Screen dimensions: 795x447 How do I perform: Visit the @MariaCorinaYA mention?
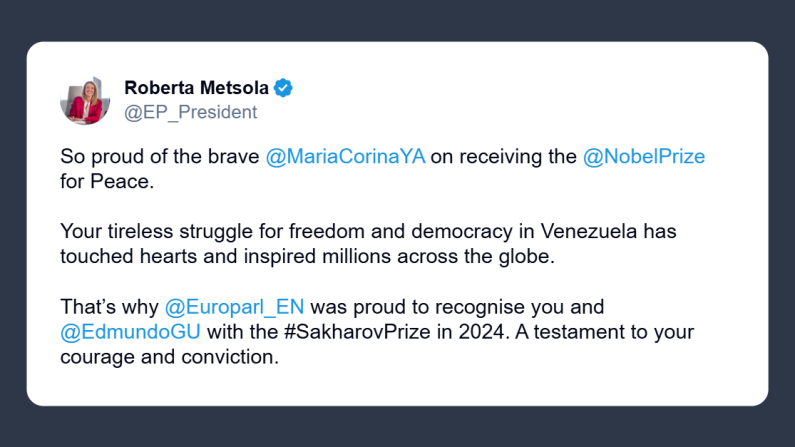(x=347, y=158)
